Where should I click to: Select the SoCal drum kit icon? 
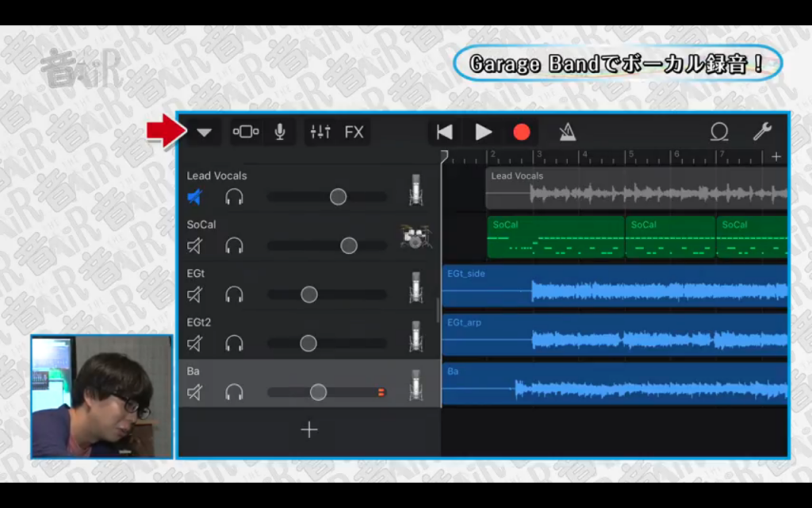[416, 237]
